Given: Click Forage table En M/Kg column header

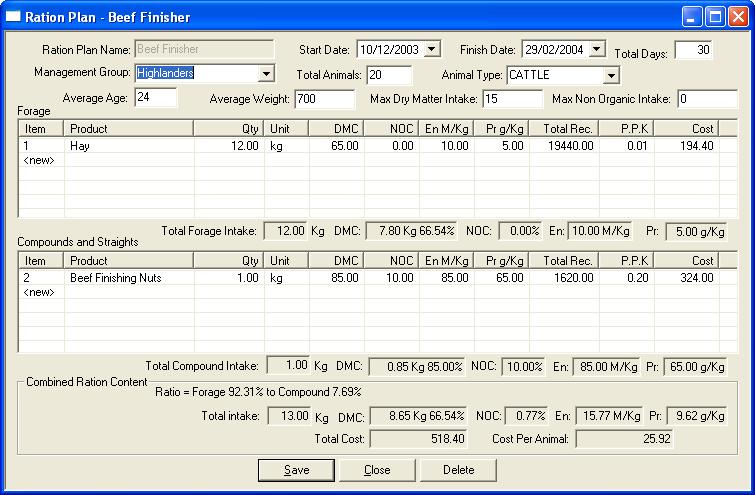Looking at the screenshot, I should click(446, 129).
